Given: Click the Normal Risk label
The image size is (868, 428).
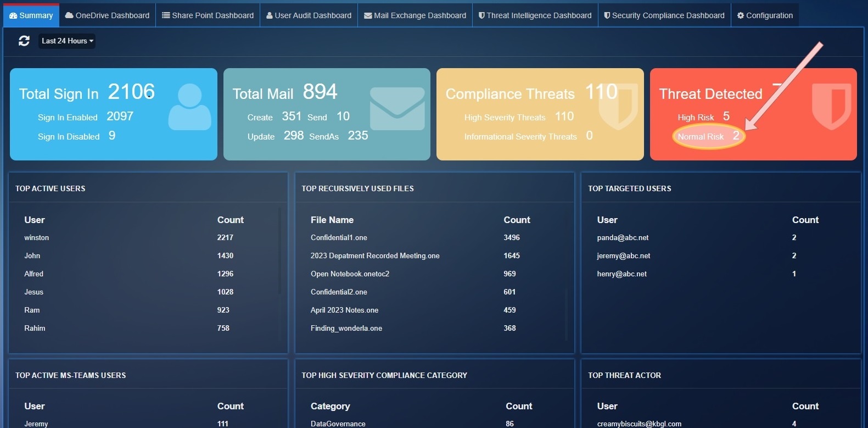Looking at the screenshot, I should coord(701,137).
